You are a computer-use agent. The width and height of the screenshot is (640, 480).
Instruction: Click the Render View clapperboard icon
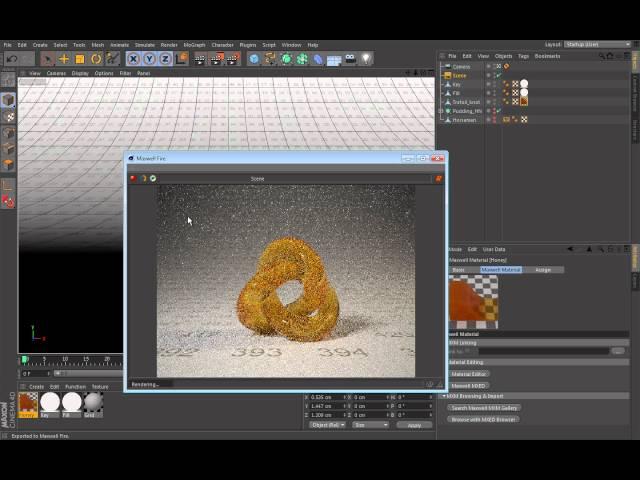(200, 60)
